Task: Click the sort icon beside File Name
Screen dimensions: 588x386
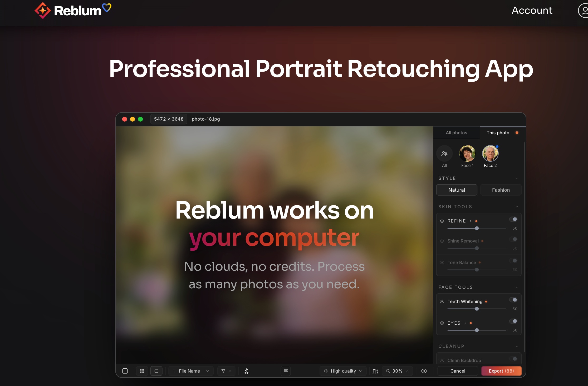Action: click(x=175, y=371)
